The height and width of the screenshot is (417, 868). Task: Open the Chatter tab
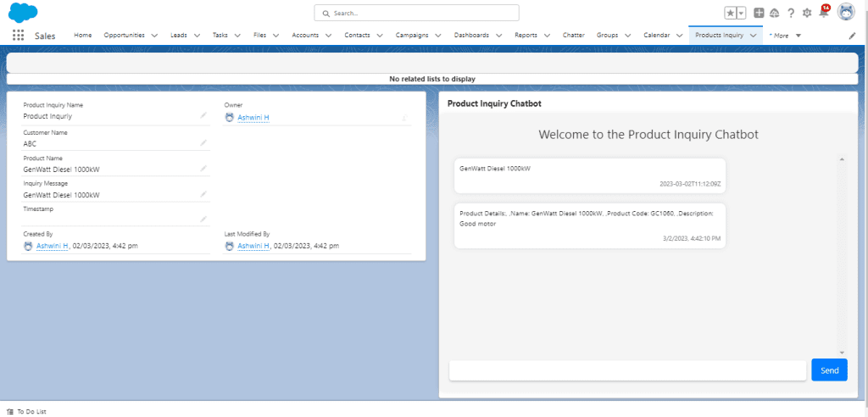[574, 35]
